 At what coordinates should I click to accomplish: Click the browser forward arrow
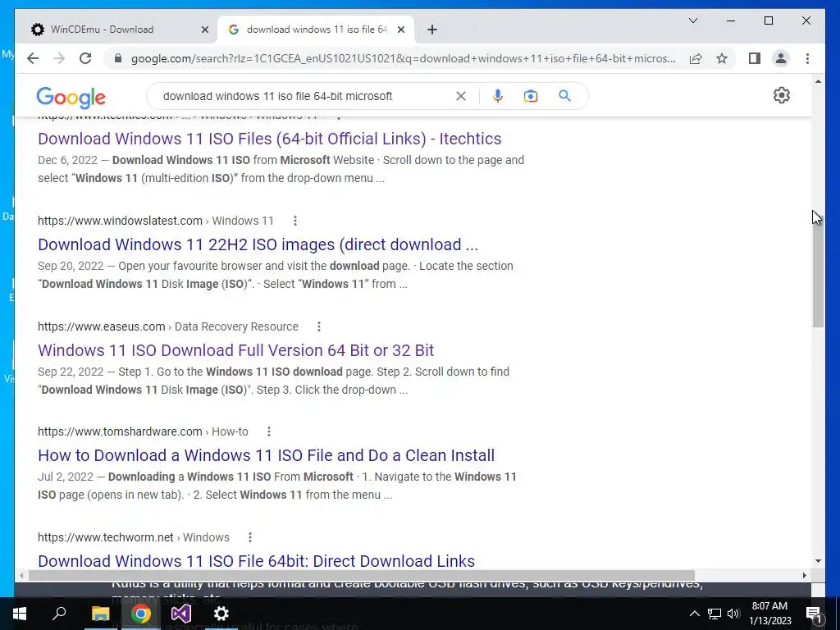coord(59,58)
